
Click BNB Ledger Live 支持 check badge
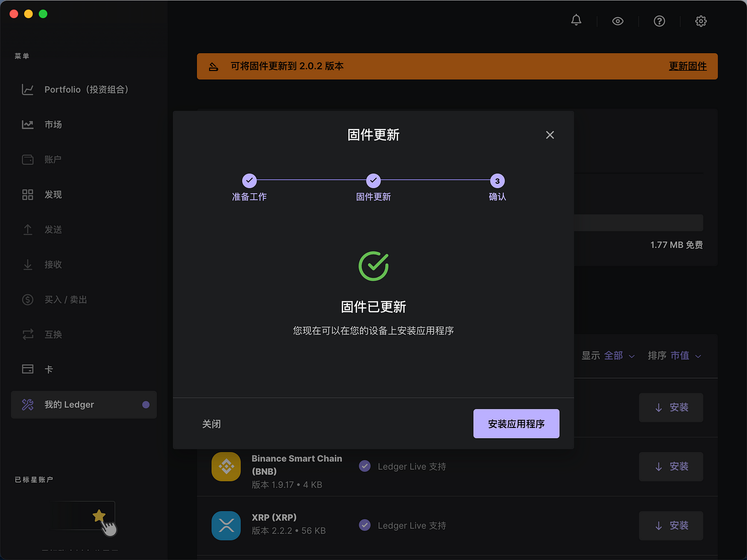tap(365, 466)
